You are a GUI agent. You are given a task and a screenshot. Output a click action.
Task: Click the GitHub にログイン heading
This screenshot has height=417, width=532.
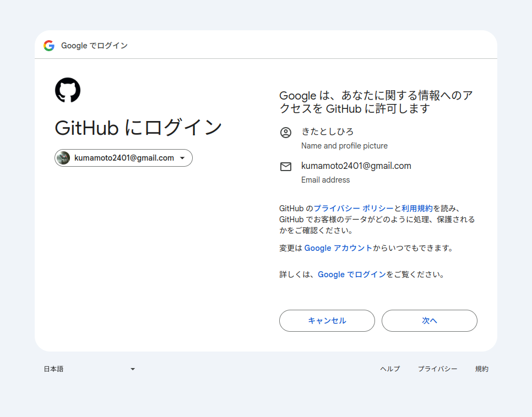[138, 128]
